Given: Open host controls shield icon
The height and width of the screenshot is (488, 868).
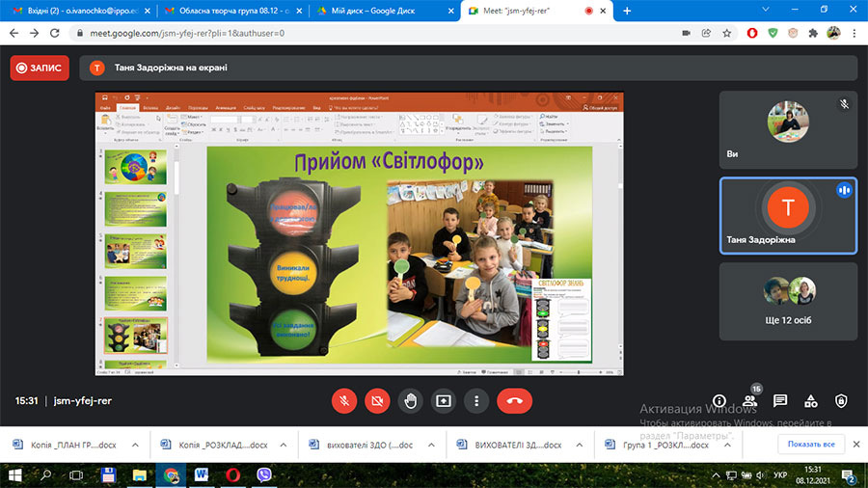Looking at the screenshot, I should tap(841, 401).
